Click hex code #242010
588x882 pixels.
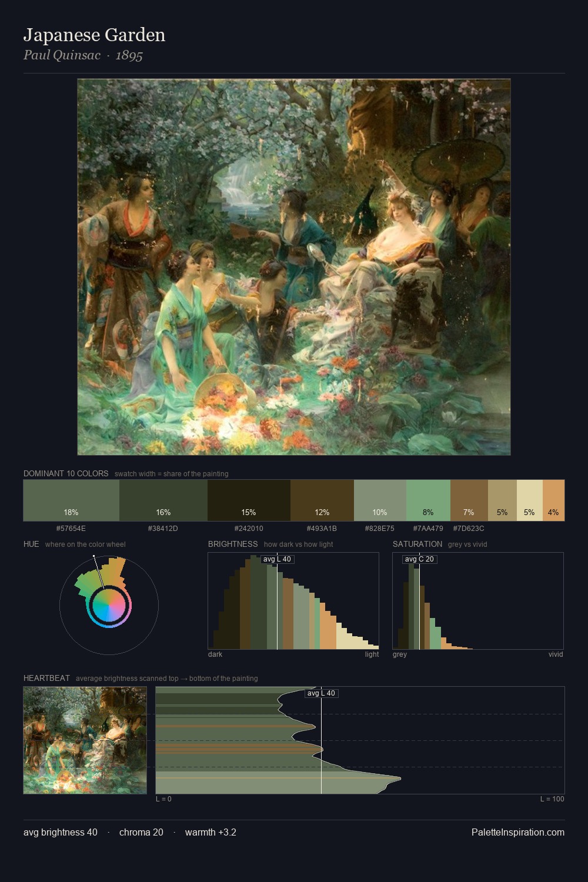pos(249,529)
